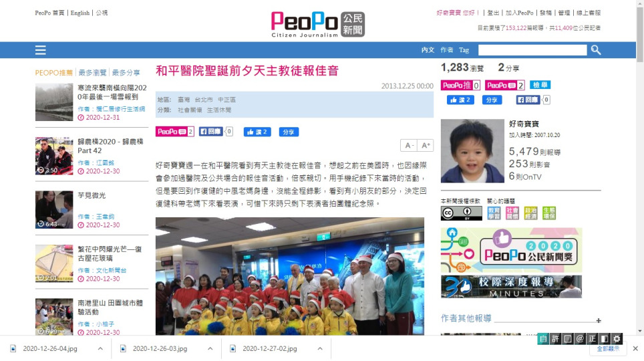Click the Creative Commons BY license badge
This screenshot has width=644, height=361.
[x=461, y=213]
